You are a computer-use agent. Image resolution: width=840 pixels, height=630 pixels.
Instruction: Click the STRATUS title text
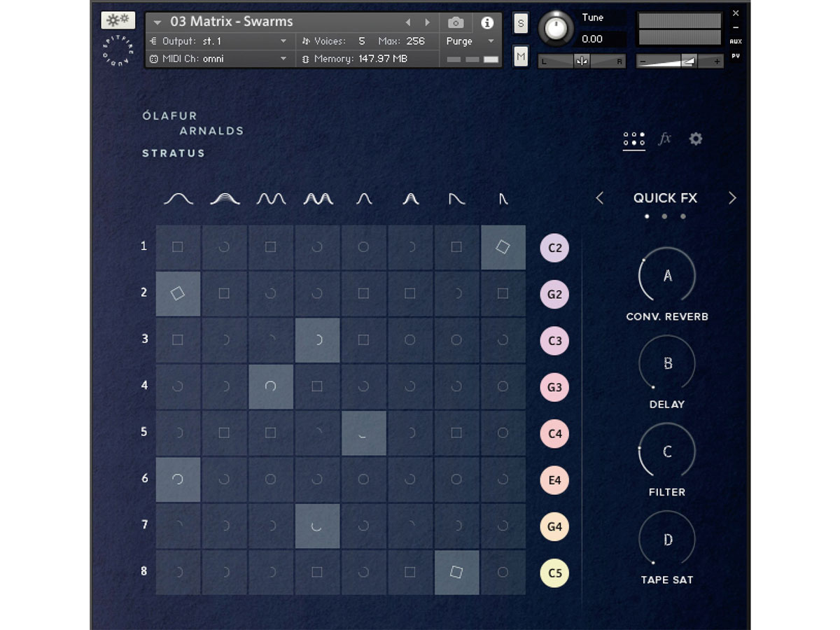(174, 153)
